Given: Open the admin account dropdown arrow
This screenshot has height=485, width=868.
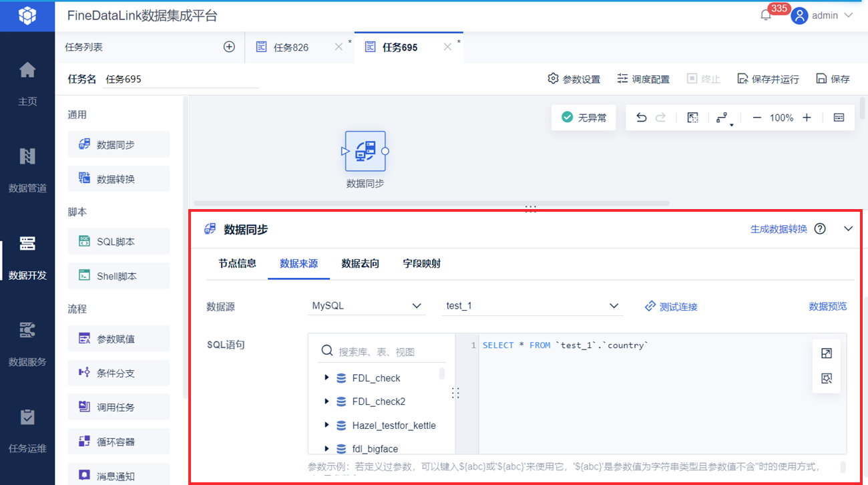Looking at the screenshot, I should (x=849, y=15).
